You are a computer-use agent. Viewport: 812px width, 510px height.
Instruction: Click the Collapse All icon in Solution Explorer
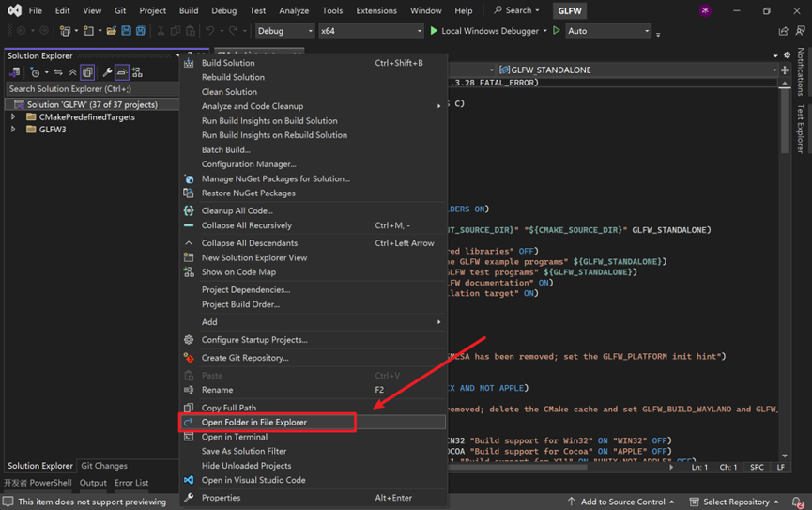(x=72, y=72)
